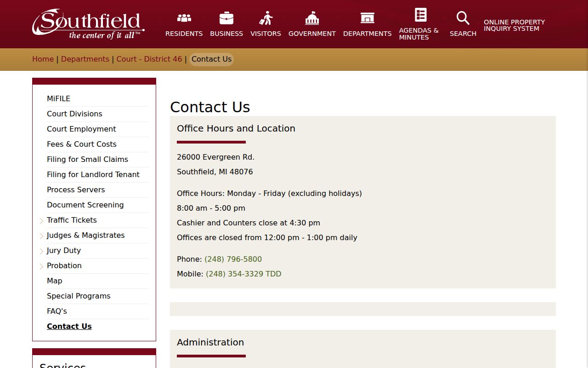Viewport: 588px width, 368px height.
Task: Open the Jury Duty sidebar link
Action: pos(64,251)
